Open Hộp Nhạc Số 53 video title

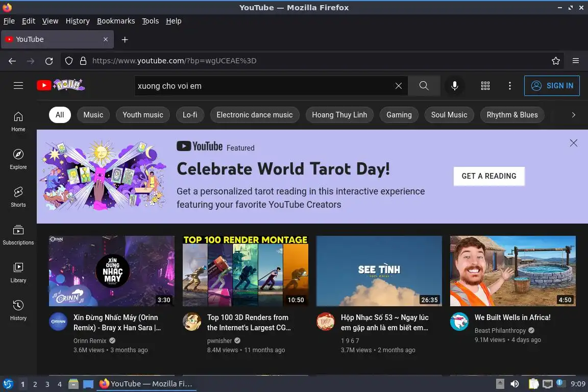pyautogui.click(x=385, y=323)
